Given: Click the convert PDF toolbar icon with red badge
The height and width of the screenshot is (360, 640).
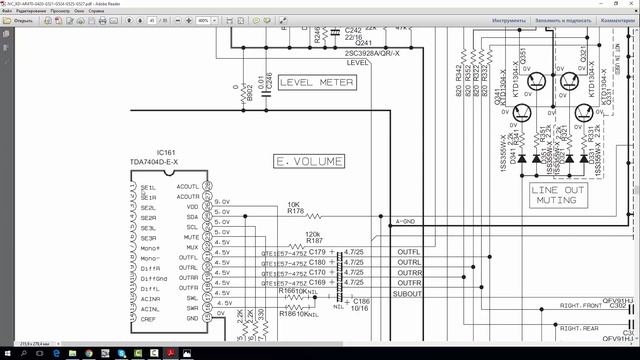Looking at the screenshot, I should point(59,20).
